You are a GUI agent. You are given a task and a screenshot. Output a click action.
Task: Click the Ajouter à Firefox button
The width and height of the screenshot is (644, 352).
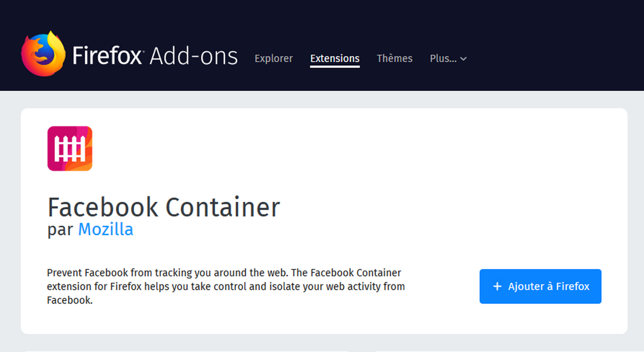pos(540,287)
